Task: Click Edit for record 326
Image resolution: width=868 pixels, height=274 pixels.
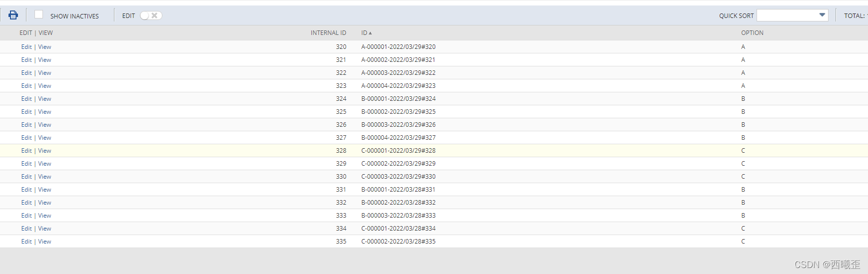Action: [26, 125]
